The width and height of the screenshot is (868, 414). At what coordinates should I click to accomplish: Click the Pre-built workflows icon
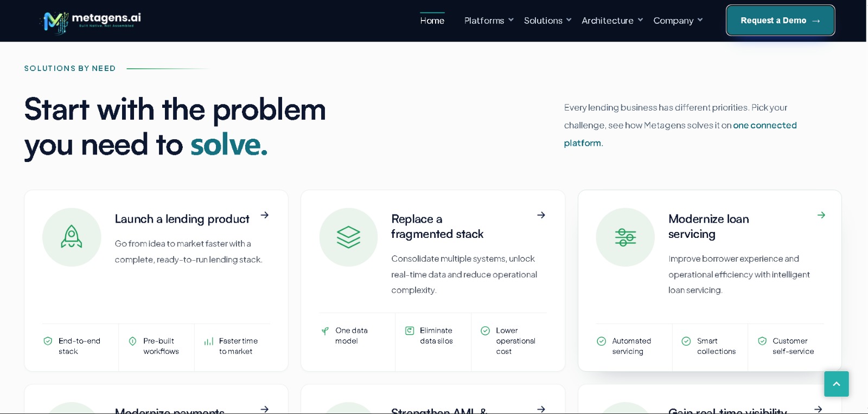point(132,341)
